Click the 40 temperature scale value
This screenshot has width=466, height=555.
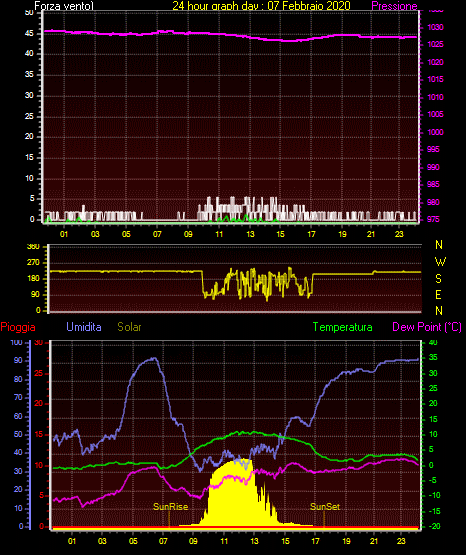(x=433, y=343)
